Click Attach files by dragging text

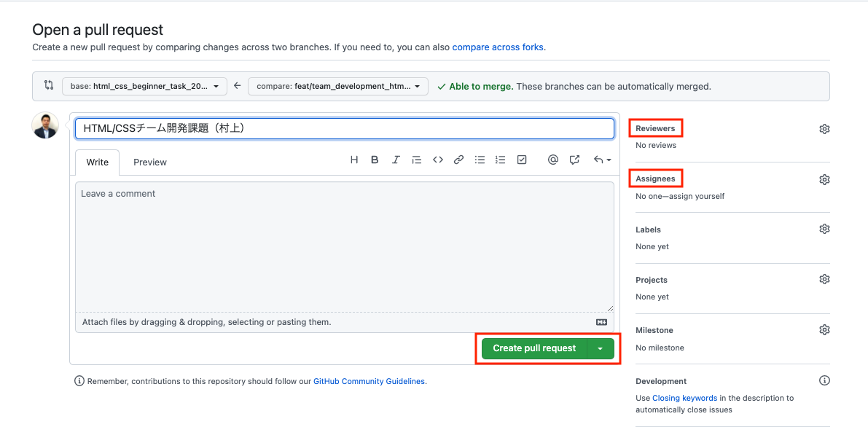[x=206, y=322]
